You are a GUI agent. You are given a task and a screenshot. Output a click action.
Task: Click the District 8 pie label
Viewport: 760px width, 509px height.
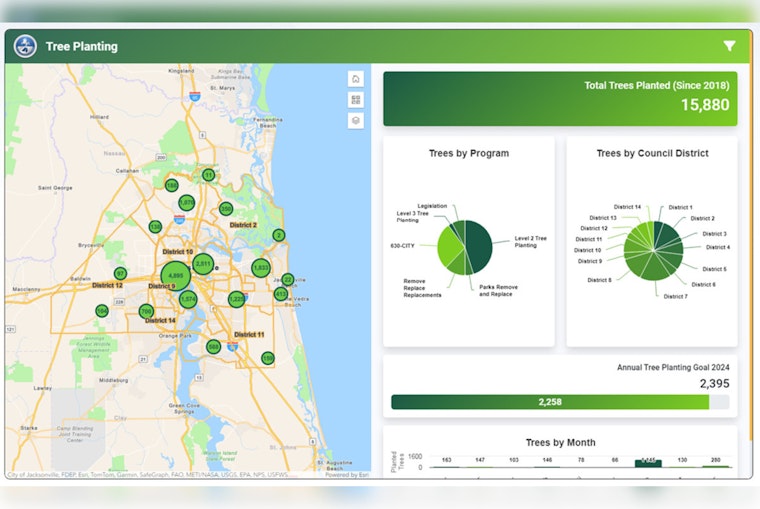pyautogui.click(x=600, y=280)
